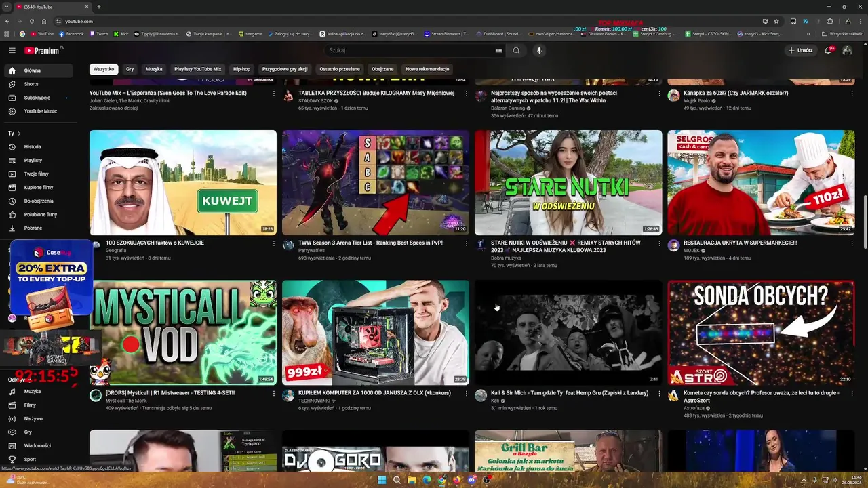Open the Geografia channel avatar
Image resolution: width=868 pixels, height=488 pixels.
[x=96, y=245]
